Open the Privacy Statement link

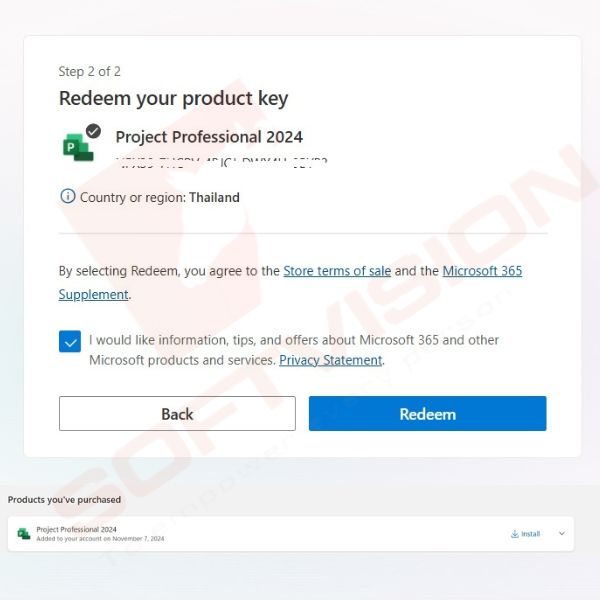coord(331,360)
